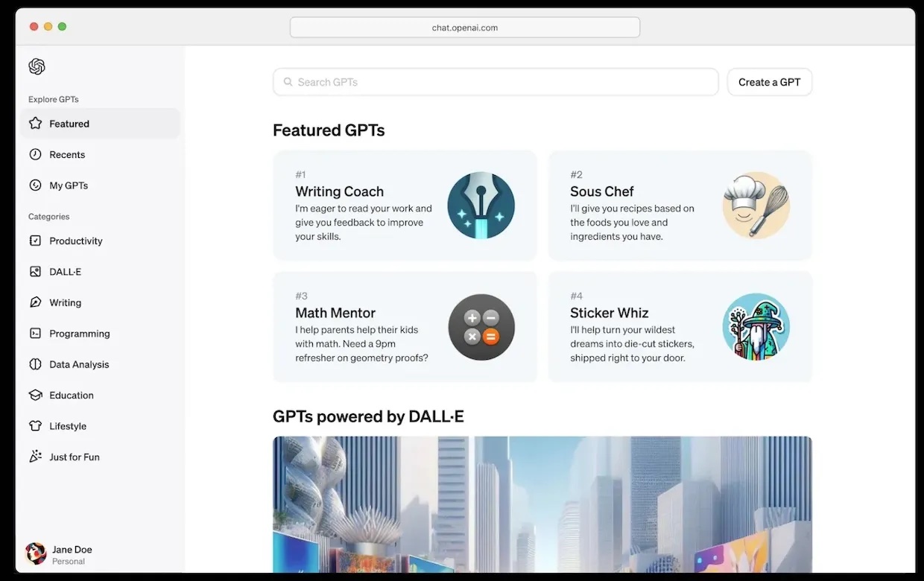This screenshot has height=581, width=924.
Task: Focus the Search GPTs field
Action: tap(496, 82)
